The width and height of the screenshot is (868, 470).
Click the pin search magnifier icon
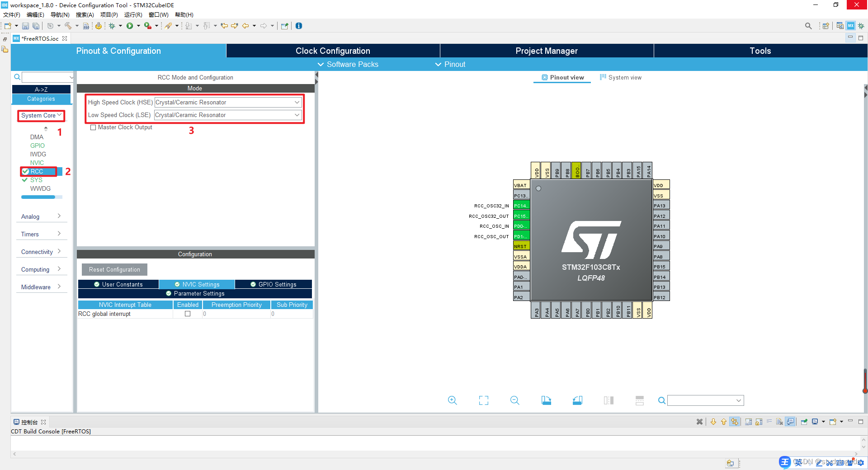coord(661,400)
